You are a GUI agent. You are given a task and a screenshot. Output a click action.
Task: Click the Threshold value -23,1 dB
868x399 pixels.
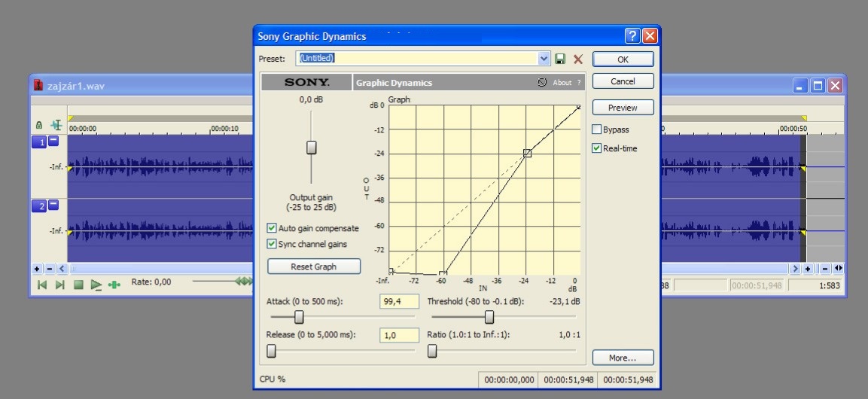[565, 302]
